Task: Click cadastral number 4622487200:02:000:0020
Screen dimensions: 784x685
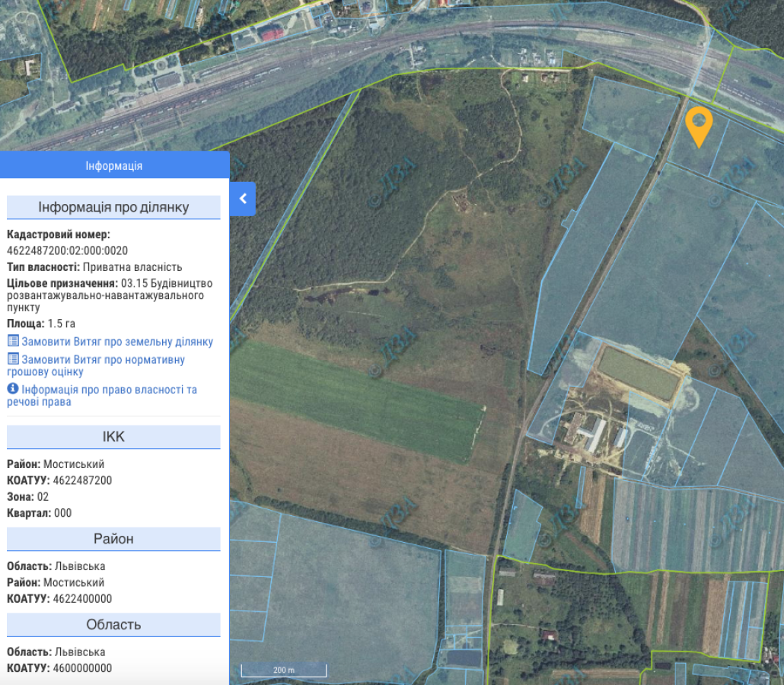Action: coord(67,250)
